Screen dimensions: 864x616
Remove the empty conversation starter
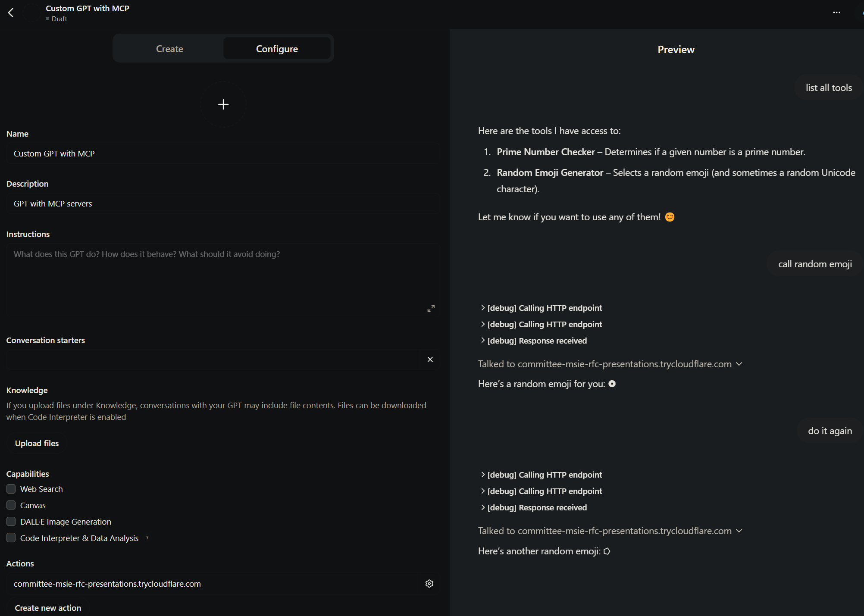tap(430, 360)
